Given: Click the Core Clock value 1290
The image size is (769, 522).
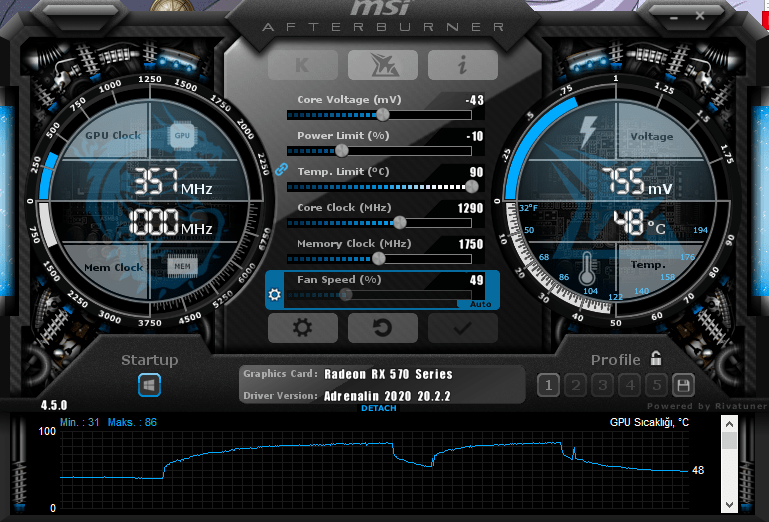Looking at the screenshot, I should pyautogui.click(x=470, y=208).
